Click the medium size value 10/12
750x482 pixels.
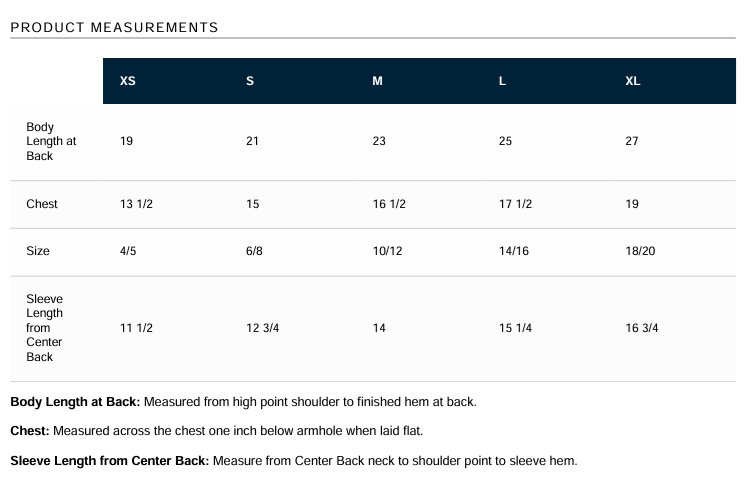pyautogui.click(x=387, y=251)
